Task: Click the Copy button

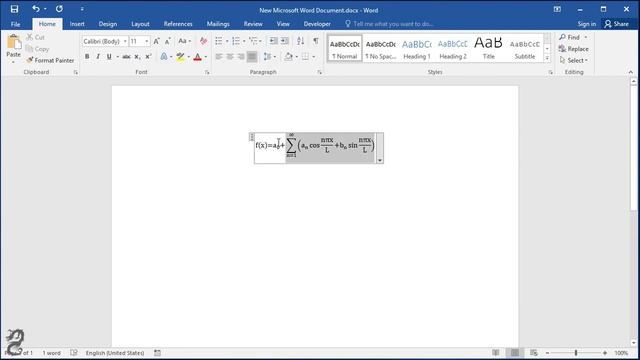Action: 38,49
